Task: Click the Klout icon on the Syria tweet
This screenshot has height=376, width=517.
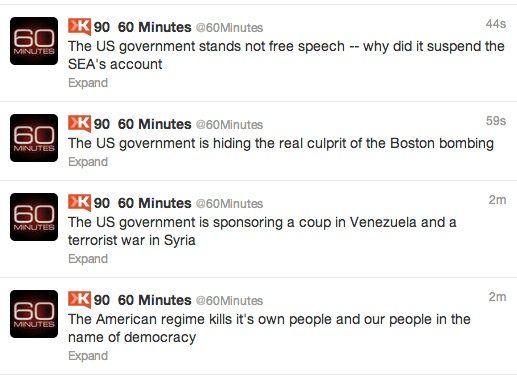Action: pos(79,203)
